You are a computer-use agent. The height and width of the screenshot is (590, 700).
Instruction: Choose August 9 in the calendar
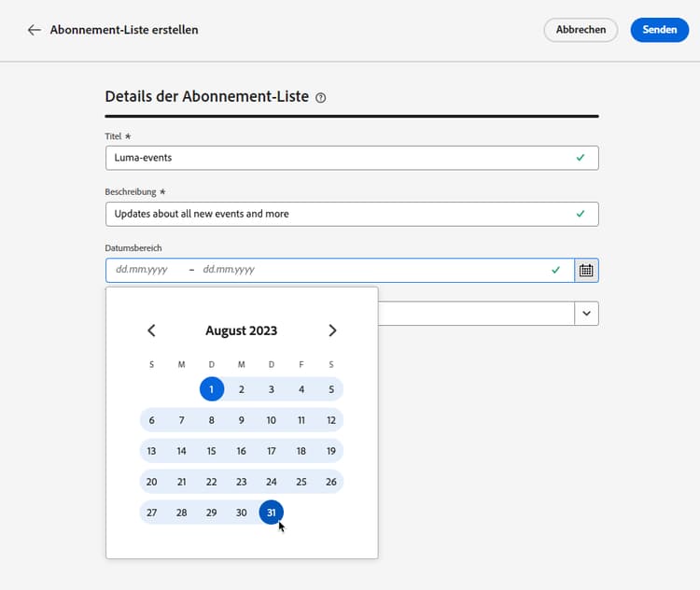[x=242, y=420]
